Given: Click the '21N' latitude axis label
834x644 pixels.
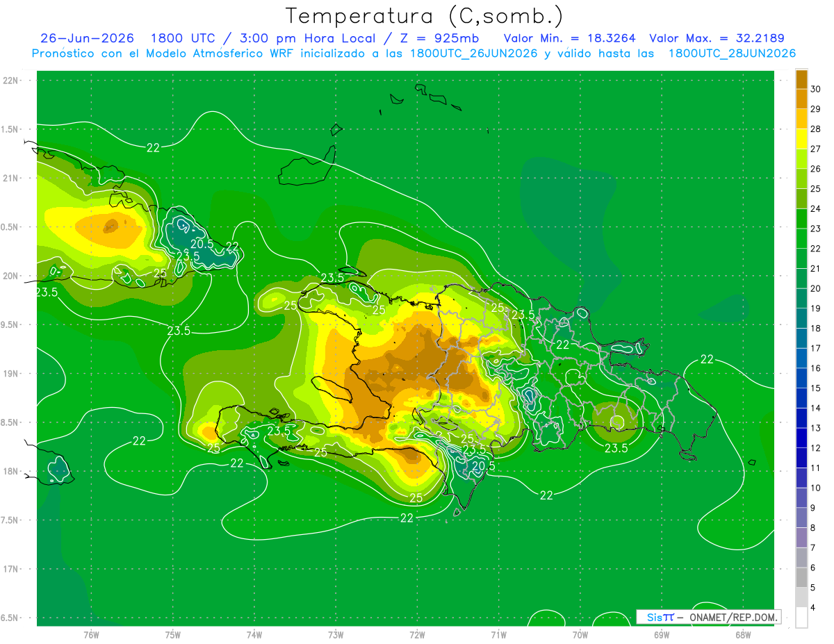Looking at the screenshot, I should pos(11,178).
